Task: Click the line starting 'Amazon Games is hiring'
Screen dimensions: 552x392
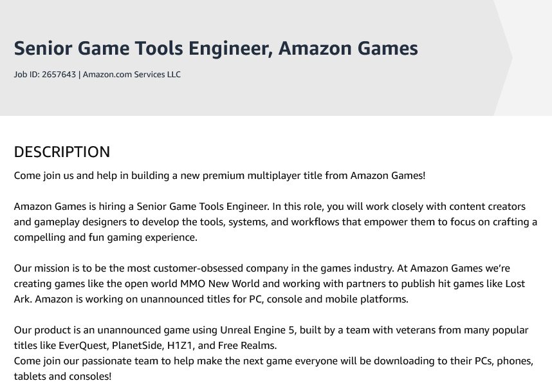Action: 270,207
